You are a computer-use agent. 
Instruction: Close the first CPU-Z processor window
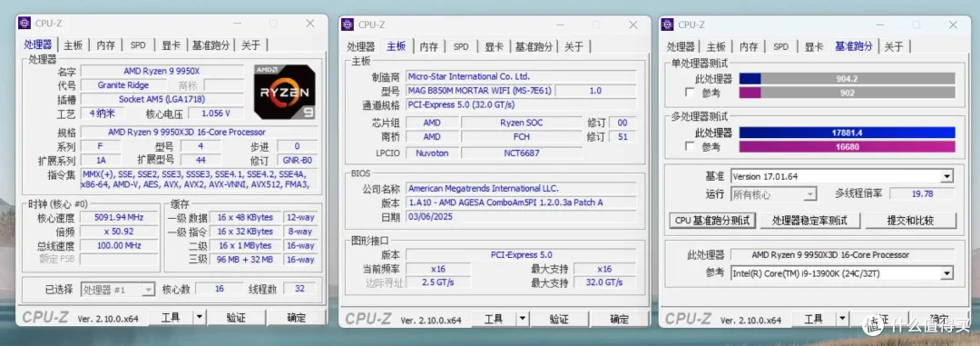[310, 23]
